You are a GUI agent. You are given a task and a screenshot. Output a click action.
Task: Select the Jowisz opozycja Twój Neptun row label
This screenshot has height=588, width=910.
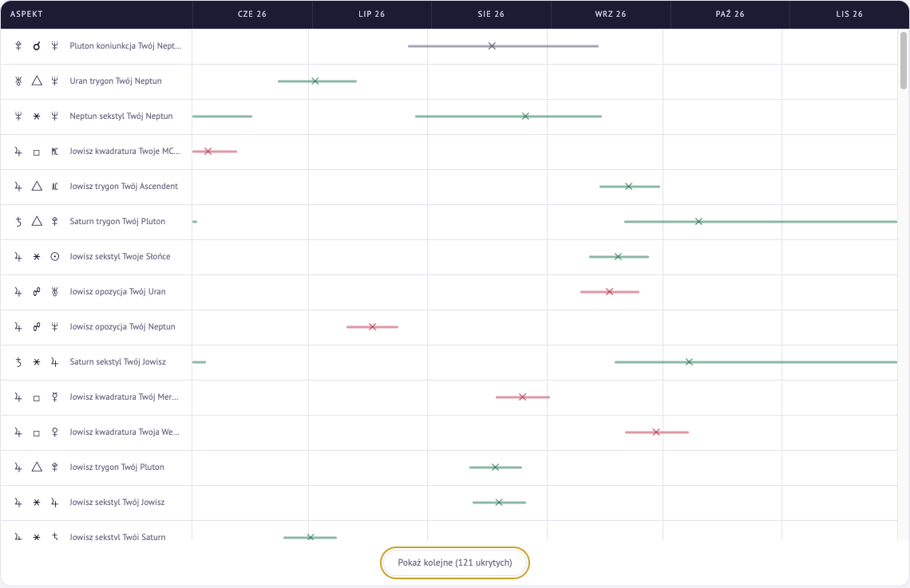pos(122,326)
